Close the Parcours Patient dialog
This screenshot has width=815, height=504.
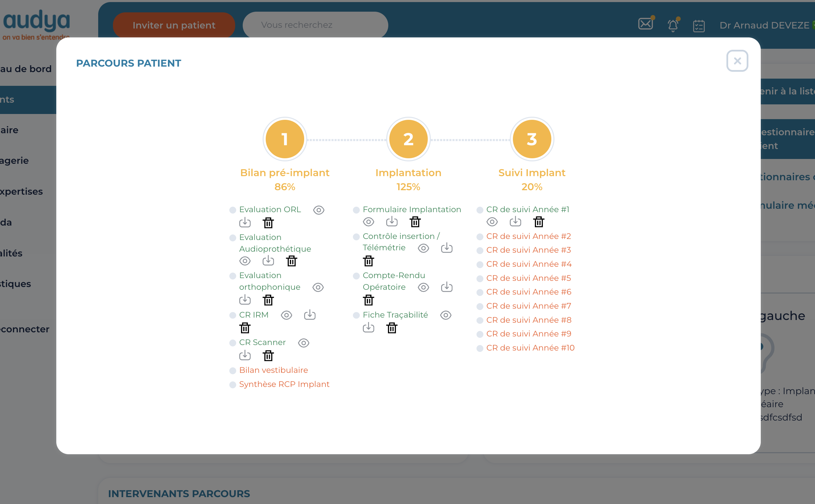(x=737, y=61)
